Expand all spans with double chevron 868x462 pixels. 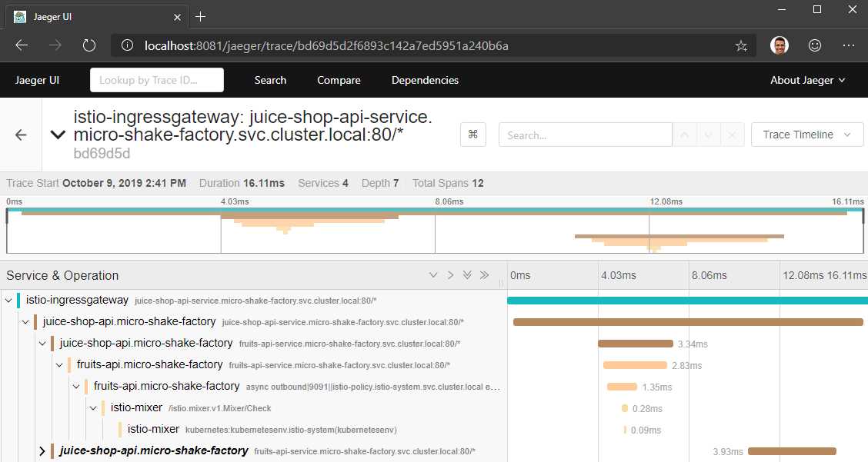467,275
